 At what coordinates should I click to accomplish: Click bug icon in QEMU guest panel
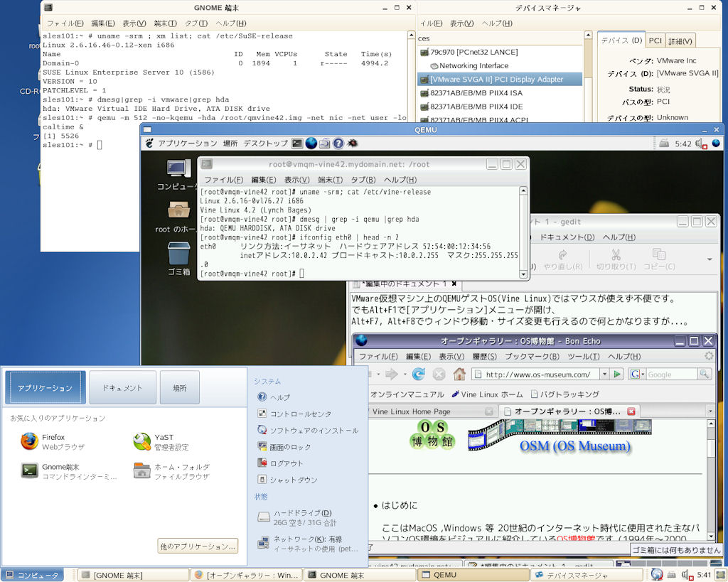click(353, 144)
